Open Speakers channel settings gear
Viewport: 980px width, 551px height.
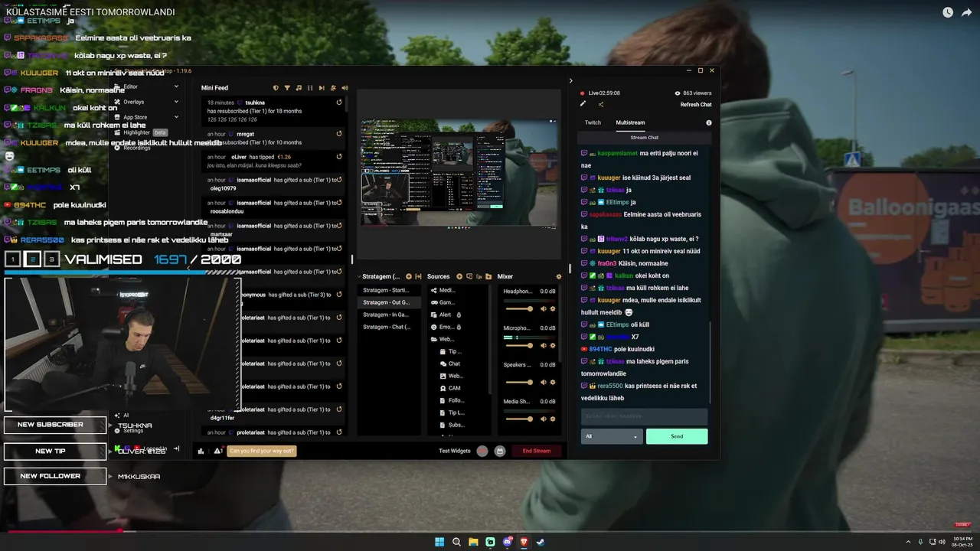(553, 383)
